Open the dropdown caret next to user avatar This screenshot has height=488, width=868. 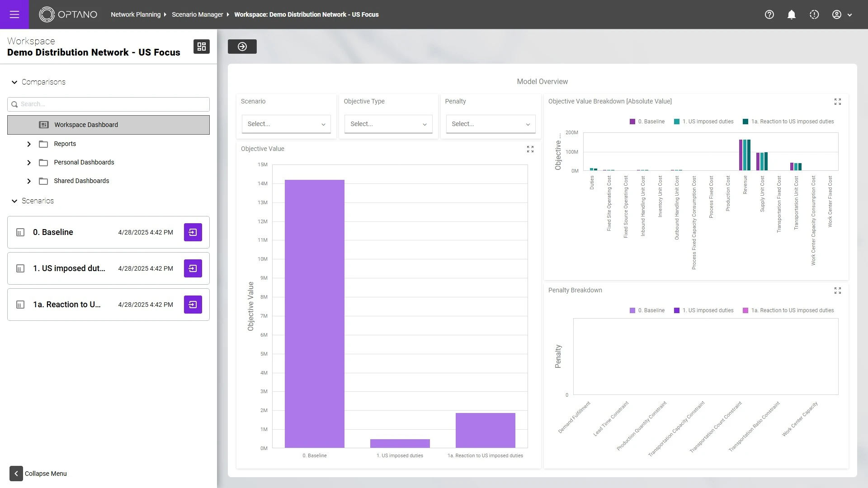850,15
